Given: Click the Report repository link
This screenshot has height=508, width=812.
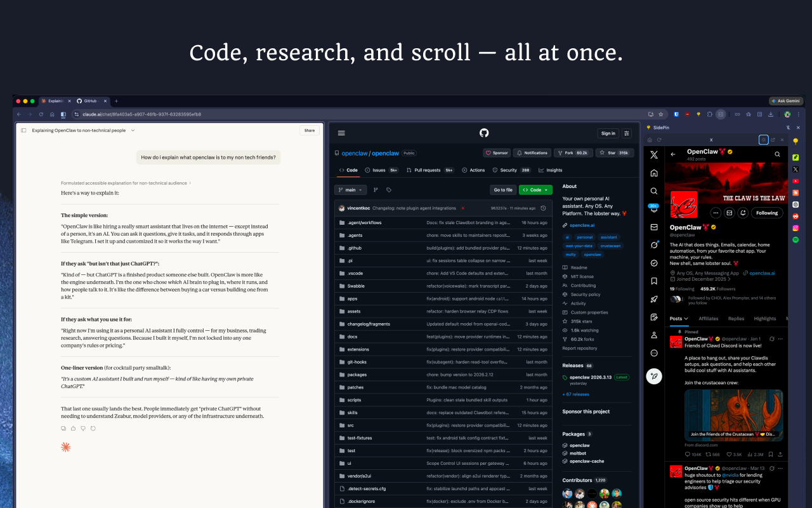Looking at the screenshot, I should [x=580, y=349].
